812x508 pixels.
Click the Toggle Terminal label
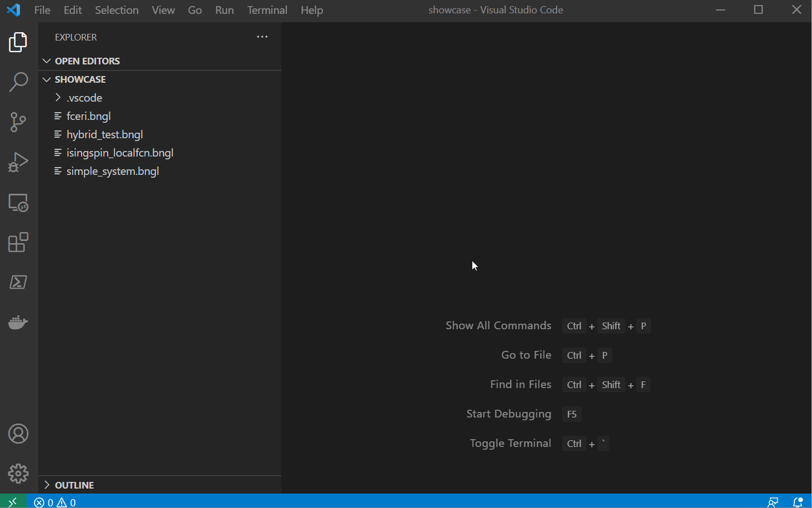click(510, 443)
